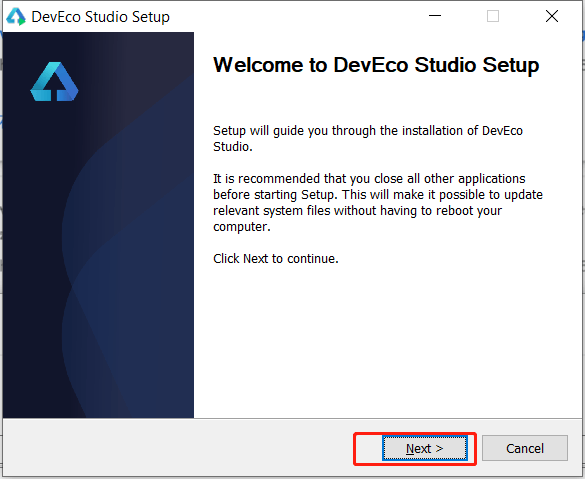Click the word "Studio." under the first sentence

pos(233,147)
